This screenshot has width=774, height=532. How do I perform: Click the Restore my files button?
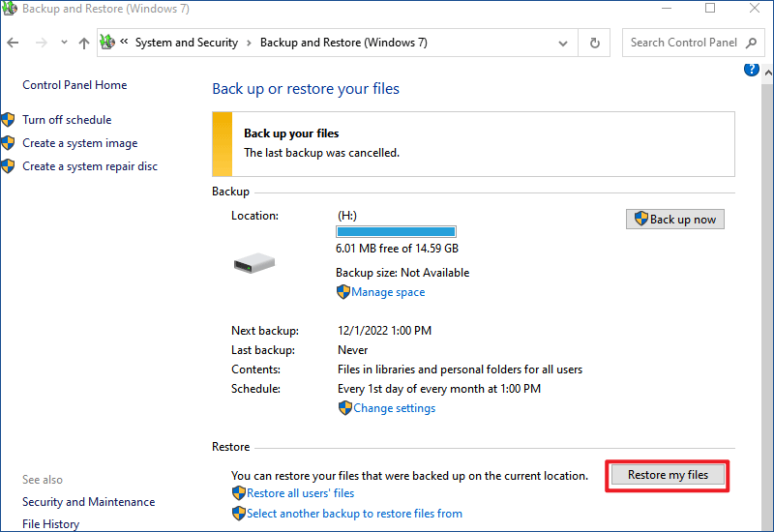(x=668, y=475)
